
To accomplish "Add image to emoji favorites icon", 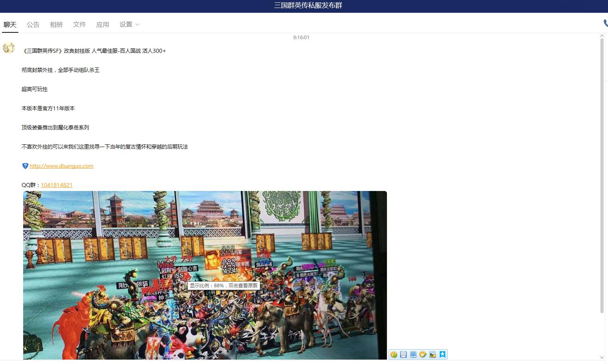I will (x=394, y=354).
